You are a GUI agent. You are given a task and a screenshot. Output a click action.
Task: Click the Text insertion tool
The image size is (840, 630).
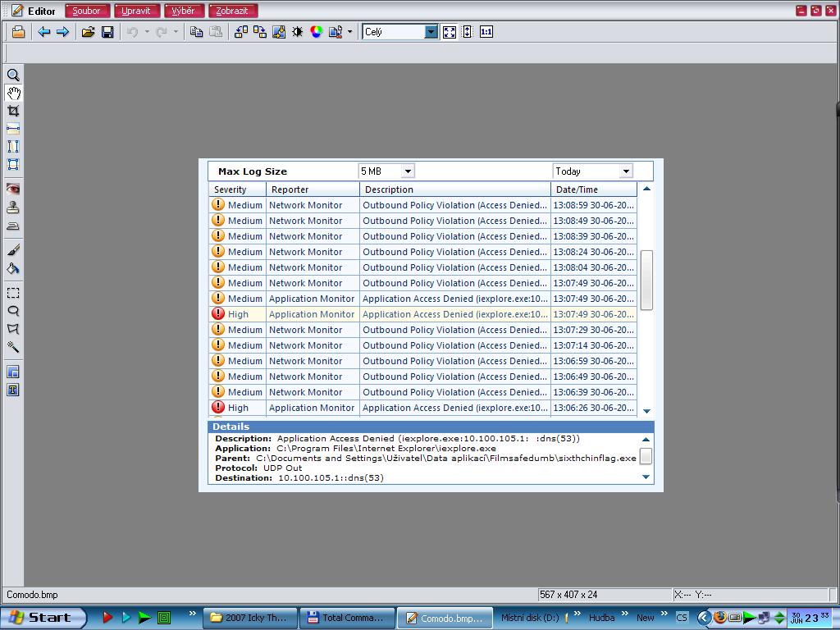(13, 390)
